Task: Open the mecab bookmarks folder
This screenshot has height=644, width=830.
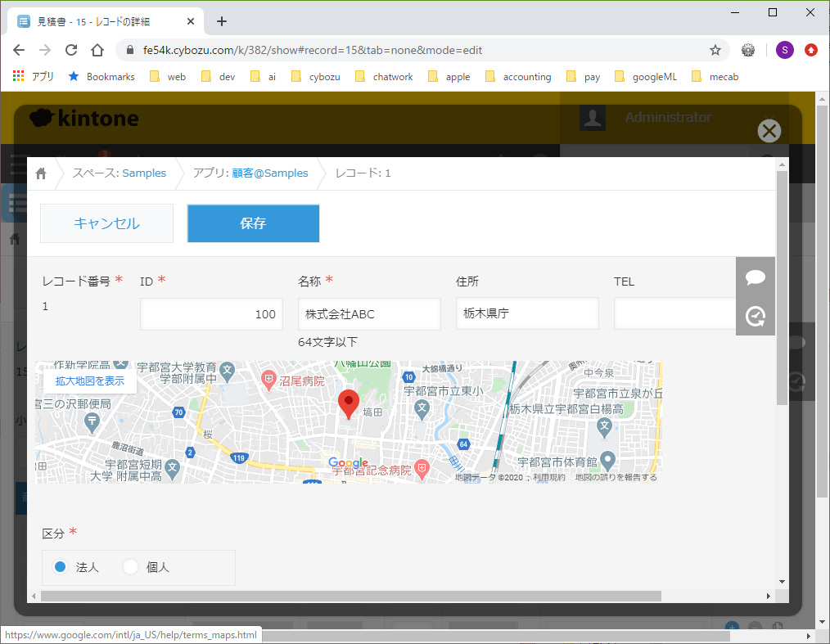Action: pos(715,77)
